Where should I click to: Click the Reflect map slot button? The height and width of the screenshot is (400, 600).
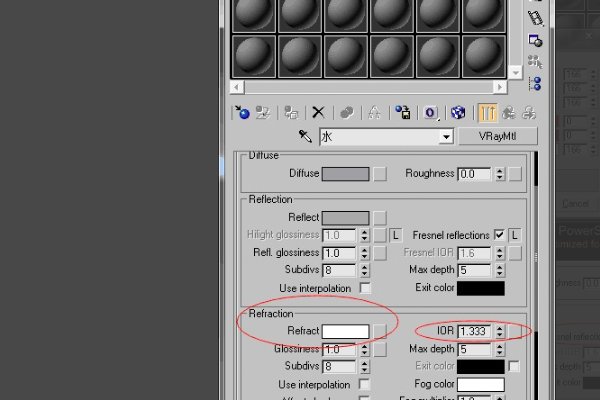pos(380,218)
